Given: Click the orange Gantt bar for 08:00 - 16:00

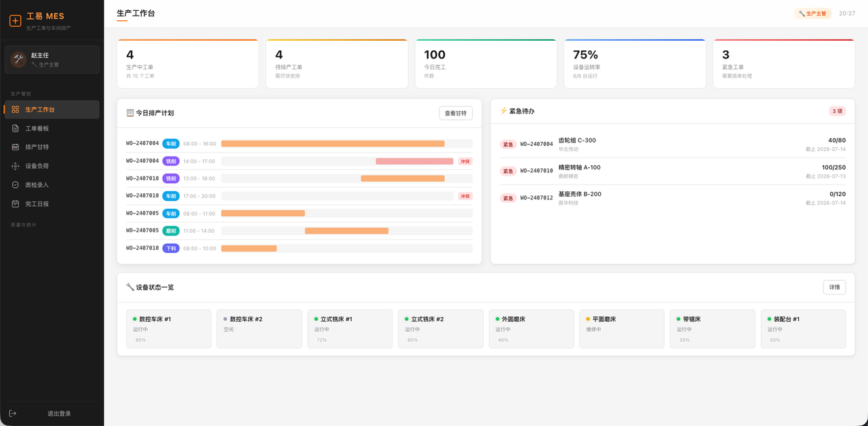Looking at the screenshot, I should click(333, 144).
